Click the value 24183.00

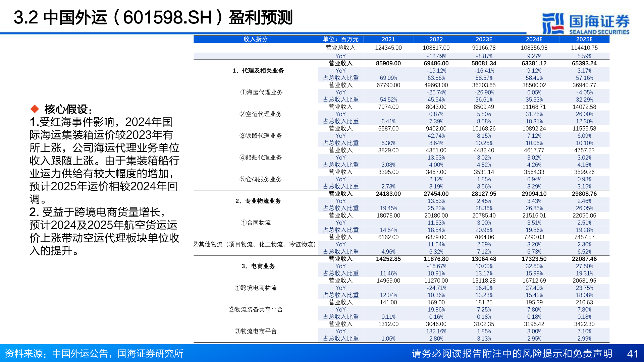[388, 194]
